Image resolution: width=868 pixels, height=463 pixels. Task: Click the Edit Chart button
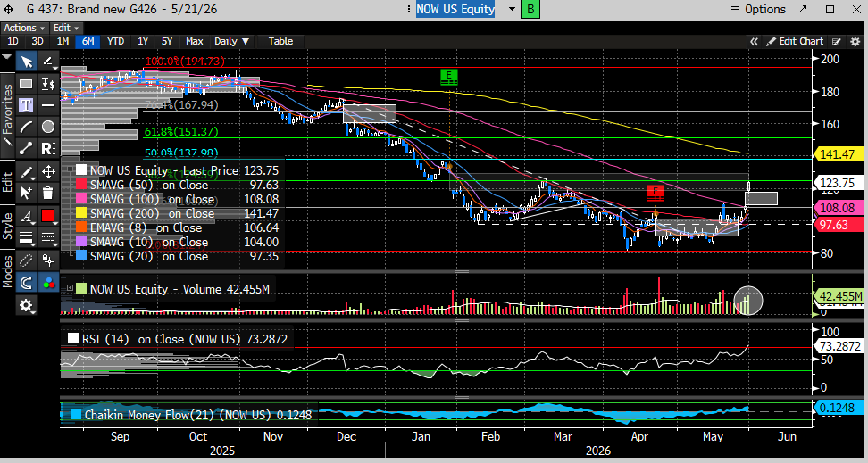[x=795, y=42]
